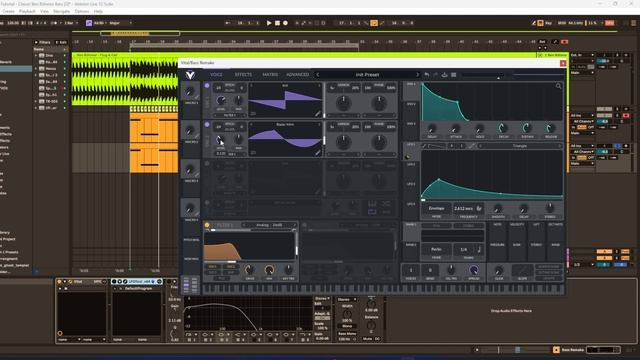Open the Init Preset name browser
640x360 pixels.
pyautogui.click(x=367, y=75)
